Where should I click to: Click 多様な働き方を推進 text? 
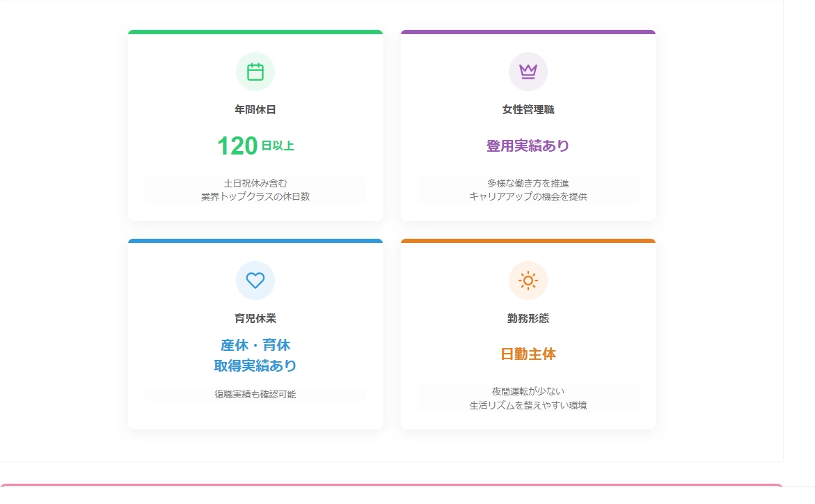coord(528,183)
